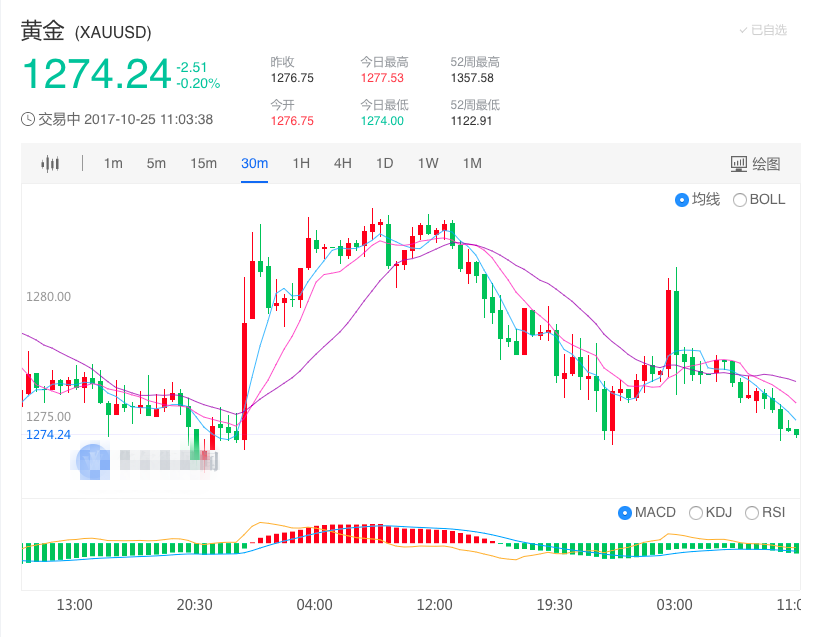The height and width of the screenshot is (637, 816).
Task: Switch to the daily 1D chart
Action: pyautogui.click(x=384, y=163)
